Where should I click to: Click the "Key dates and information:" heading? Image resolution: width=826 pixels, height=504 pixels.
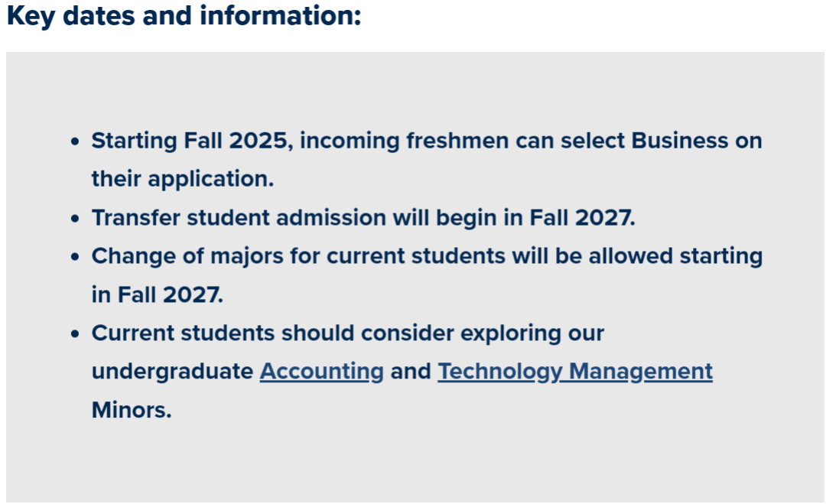point(184,17)
